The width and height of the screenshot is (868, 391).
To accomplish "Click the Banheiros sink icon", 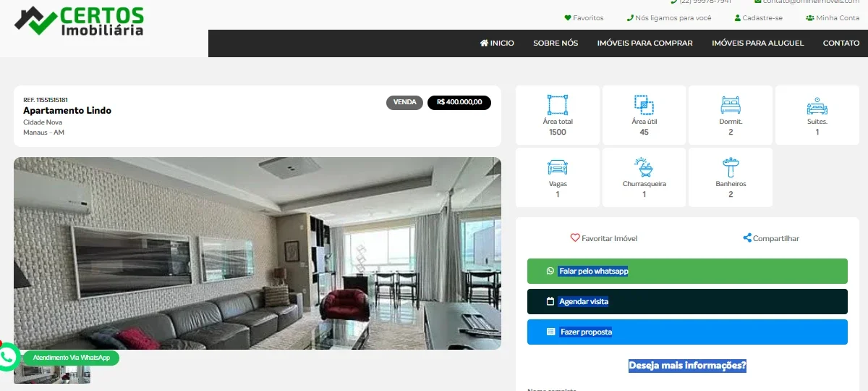I will pos(731,167).
